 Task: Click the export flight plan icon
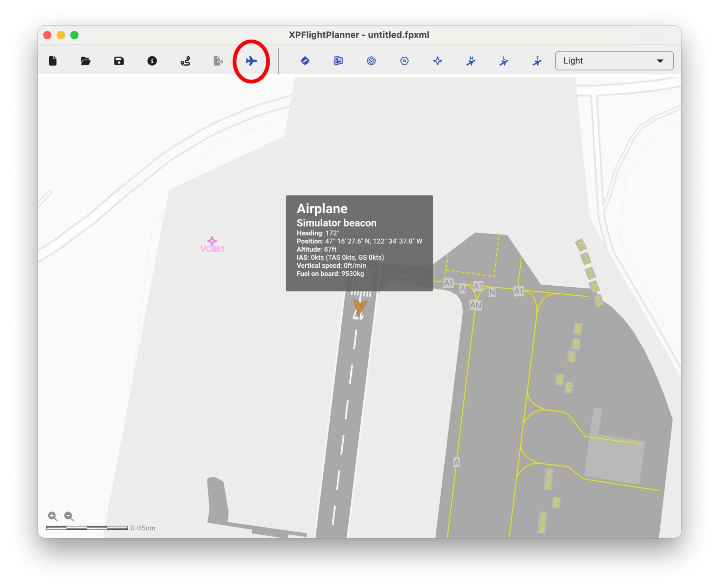[219, 61]
